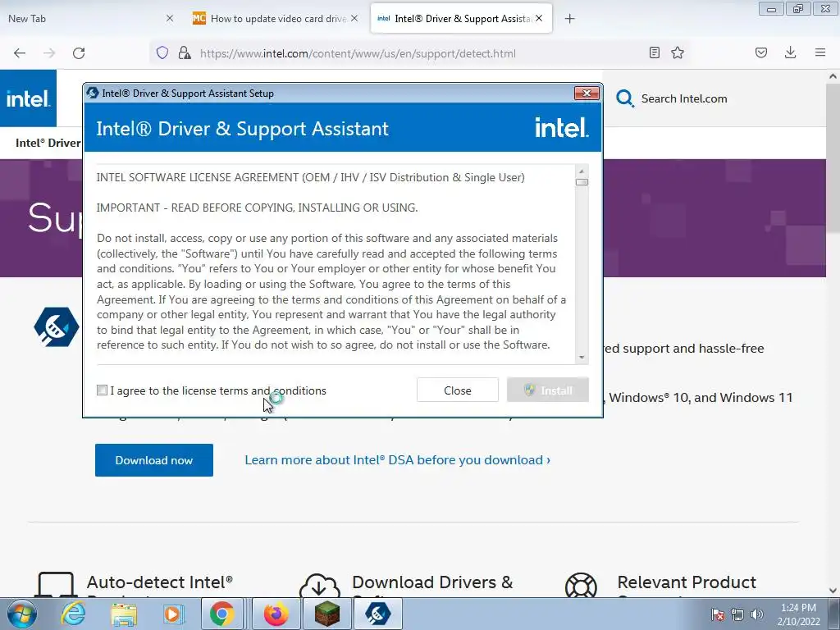The height and width of the screenshot is (630, 840).
Task: Switch to Firefox on the taskbar
Action: (x=276, y=614)
